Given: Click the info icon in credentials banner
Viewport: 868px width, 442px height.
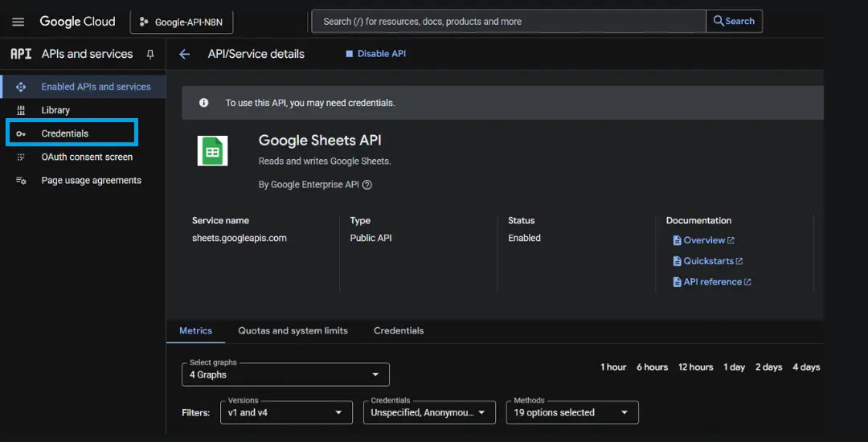Looking at the screenshot, I should (203, 103).
